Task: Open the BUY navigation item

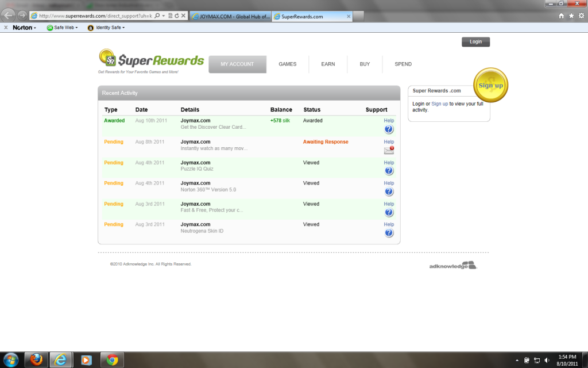Action: point(365,64)
